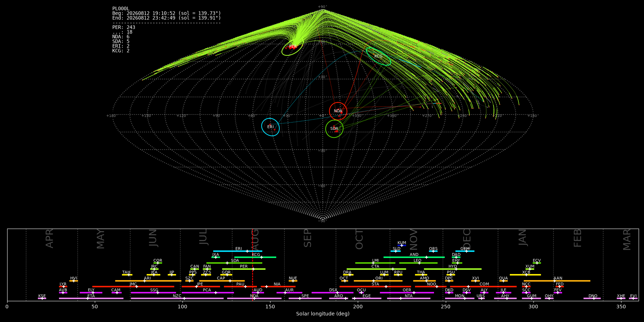Select the PER shower bar in timeline
The width and height of the screenshot is (644, 322).
[x=244, y=269]
